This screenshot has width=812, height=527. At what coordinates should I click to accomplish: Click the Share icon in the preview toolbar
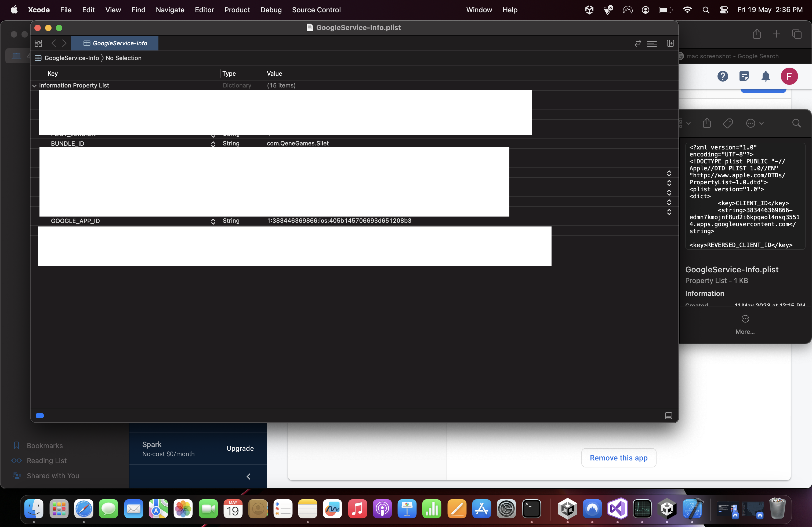tap(706, 123)
